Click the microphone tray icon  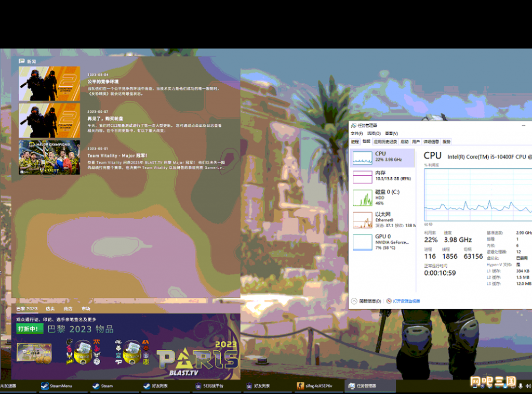pos(521,386)
